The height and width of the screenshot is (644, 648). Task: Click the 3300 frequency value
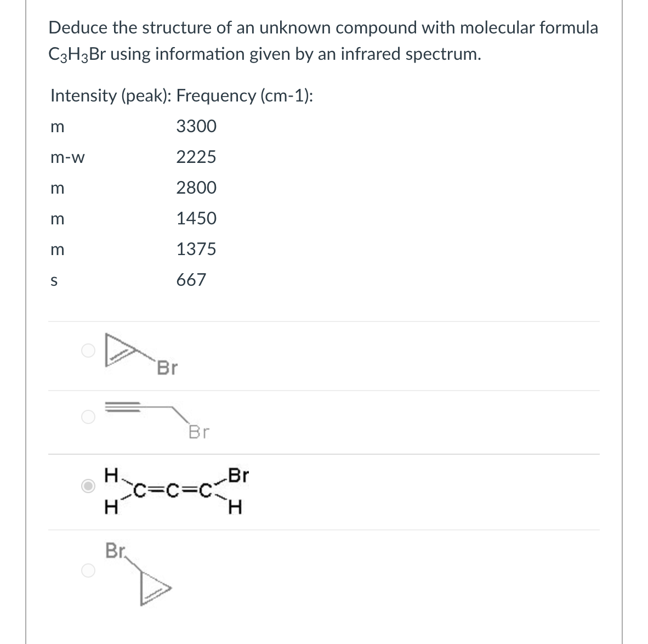(x=196, y=127)
